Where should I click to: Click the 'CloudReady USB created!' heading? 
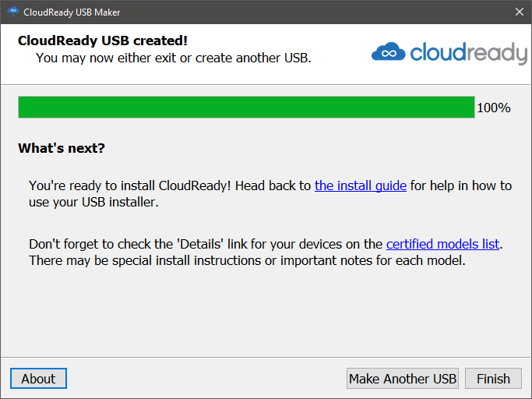pyautogui.click(x=103, y=41)
